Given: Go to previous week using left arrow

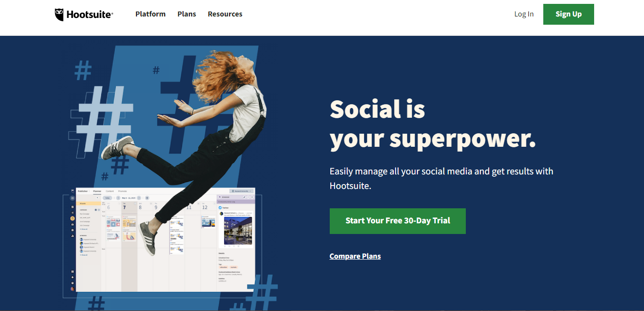Looking at the screenshot, I should click(118, 198).
